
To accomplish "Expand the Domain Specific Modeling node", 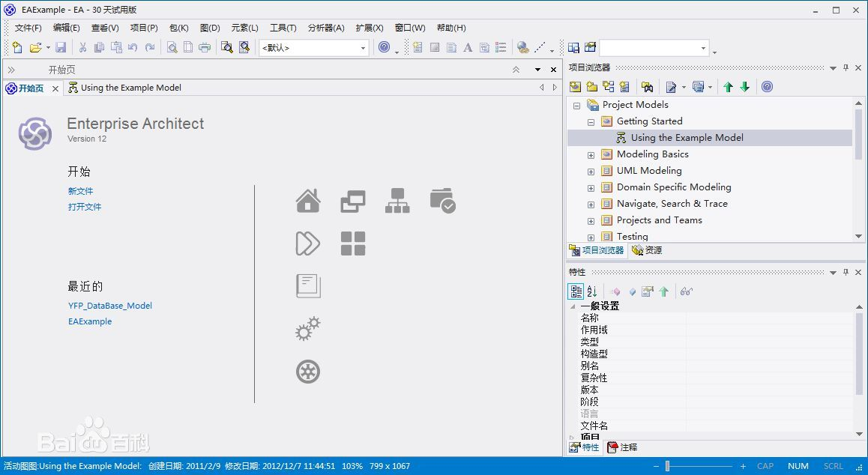I will point(591,188).
